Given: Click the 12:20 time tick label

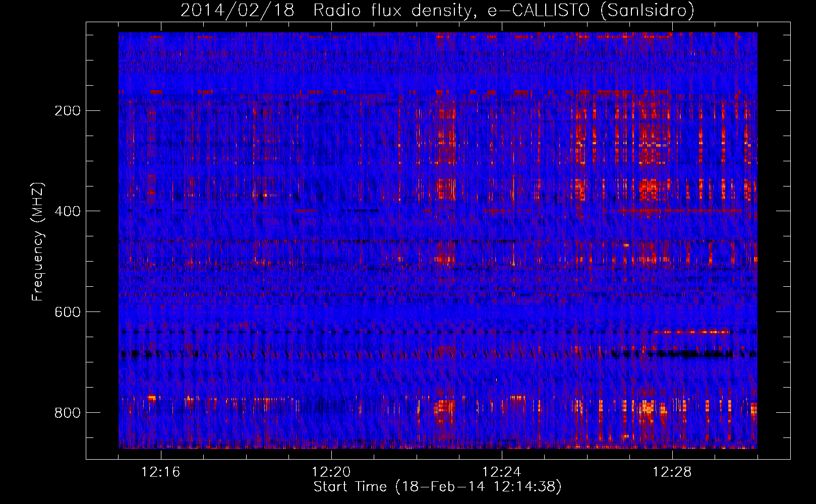Looking at the screenshot, I should tap(331, 472).
